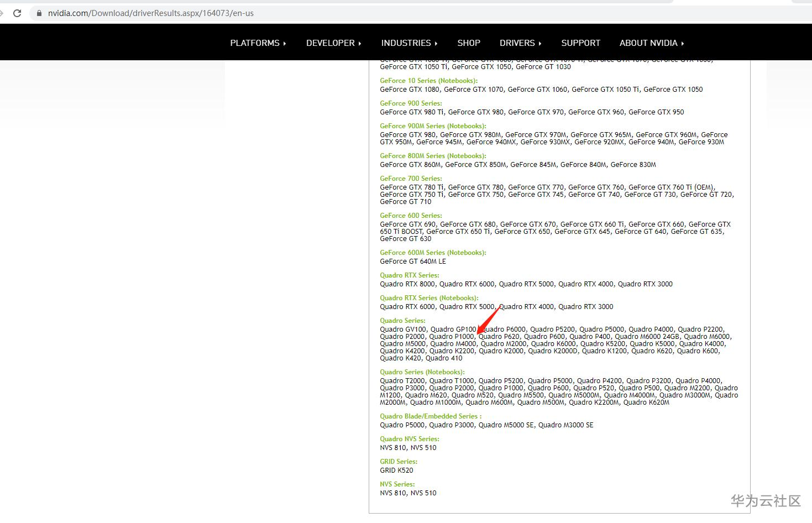Expand the DEVELOPER menu
The width and height of the screenshot is (812, 523).
pyautogui.click(x=334, y=43)
